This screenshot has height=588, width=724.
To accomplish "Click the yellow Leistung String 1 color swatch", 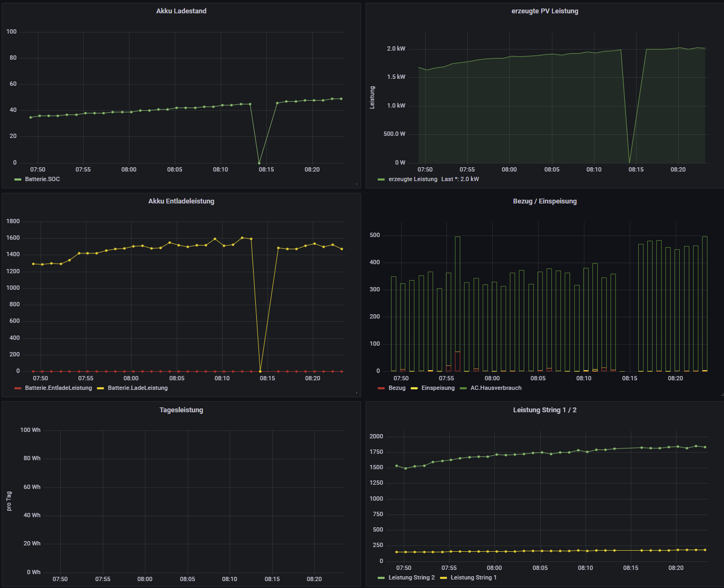I will [x=444, y=578].
